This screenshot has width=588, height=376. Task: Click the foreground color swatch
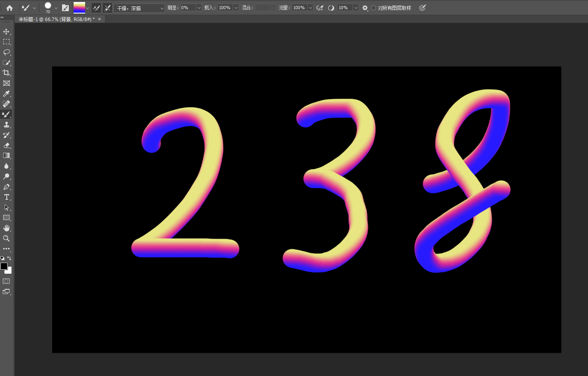click(4, 266)
